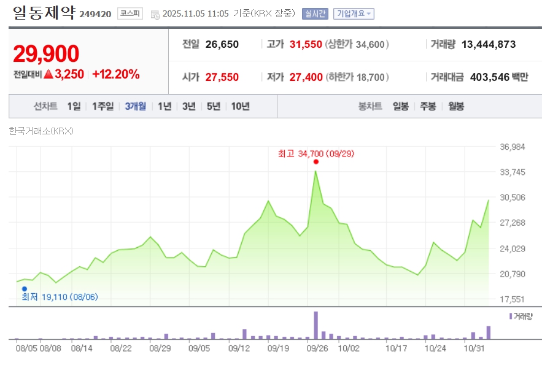Select the 3개월 chart period
The image size is (542, 392).
point(135,106)
